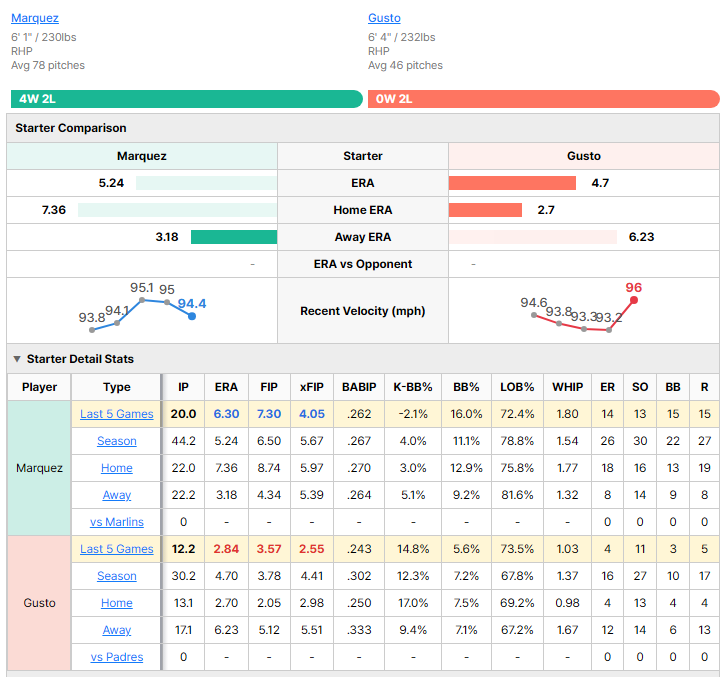Click Marquez's latest 94.4 velocity point
The image size is (726, 677).
[x=192, y=316]
